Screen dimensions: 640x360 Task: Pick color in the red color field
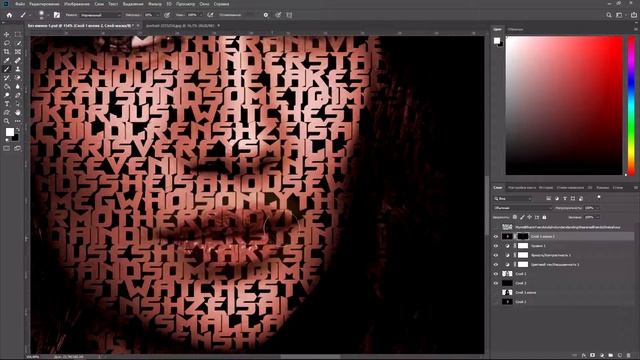click(x=564, y=105)
